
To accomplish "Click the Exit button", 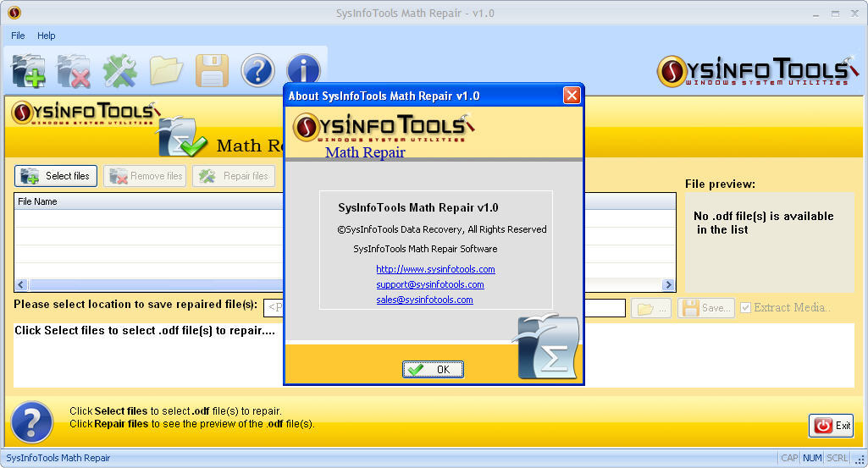I will click(832, 426).
